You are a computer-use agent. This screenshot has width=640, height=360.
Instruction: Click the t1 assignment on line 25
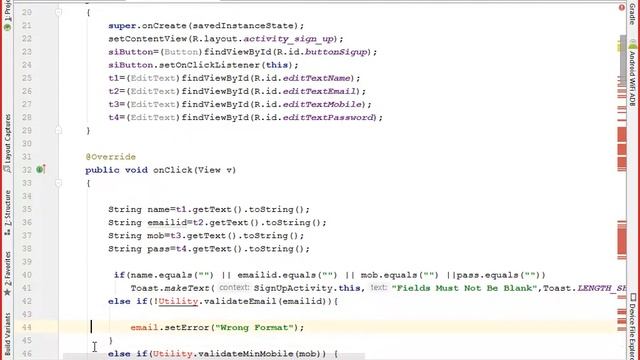[114, 78]
